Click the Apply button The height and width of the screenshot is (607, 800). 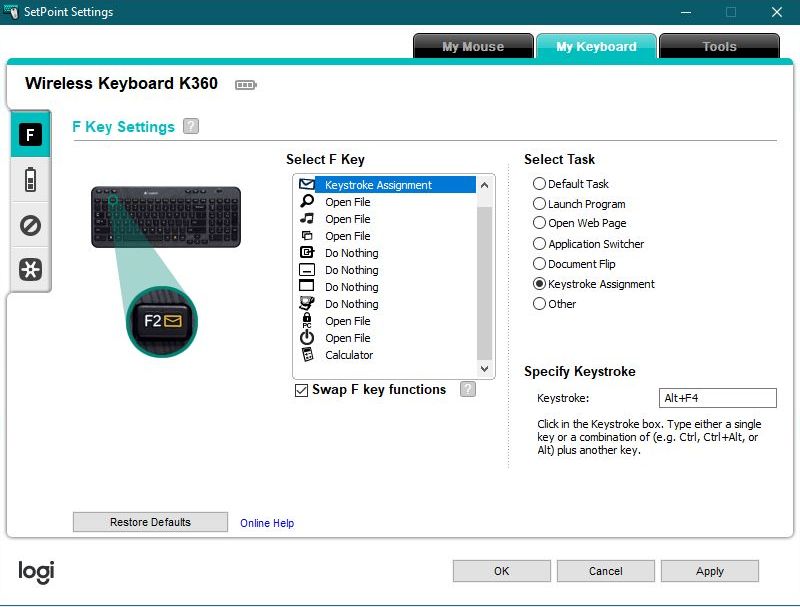tap(710, 571)
